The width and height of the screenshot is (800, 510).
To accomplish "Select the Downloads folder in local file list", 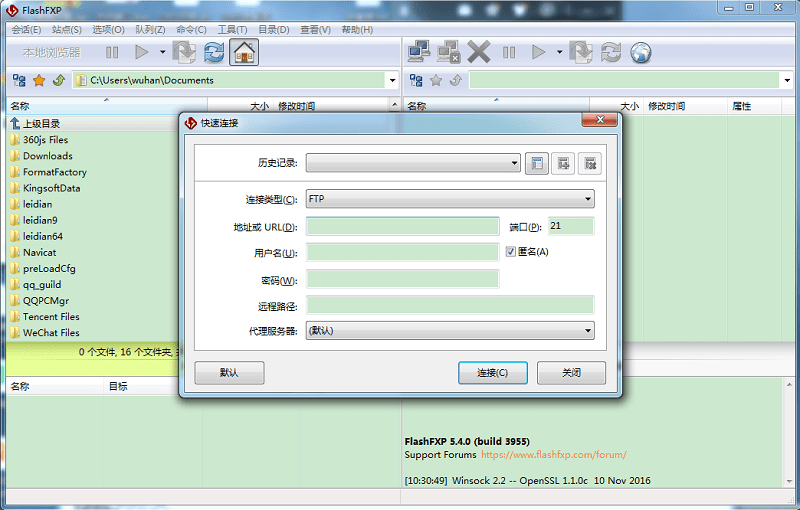I will tap(47, 156).
